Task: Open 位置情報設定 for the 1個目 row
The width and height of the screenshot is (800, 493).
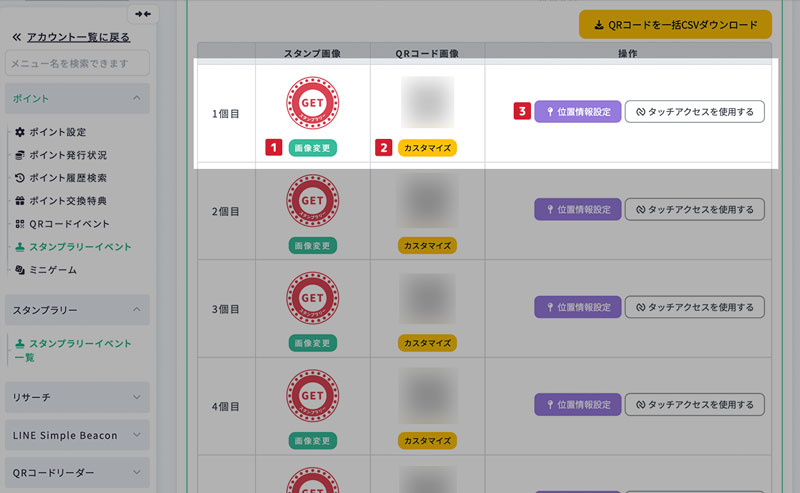Action: [578, 111]
